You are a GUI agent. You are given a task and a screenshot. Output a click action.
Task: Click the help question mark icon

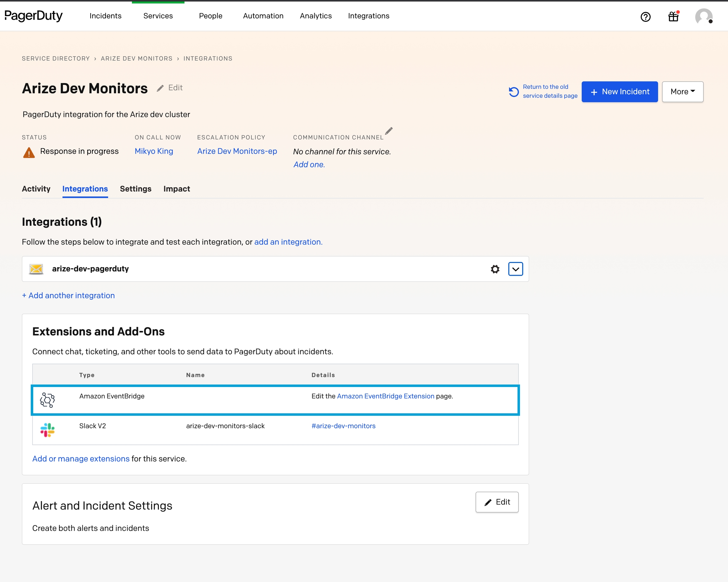click(645, 16)
